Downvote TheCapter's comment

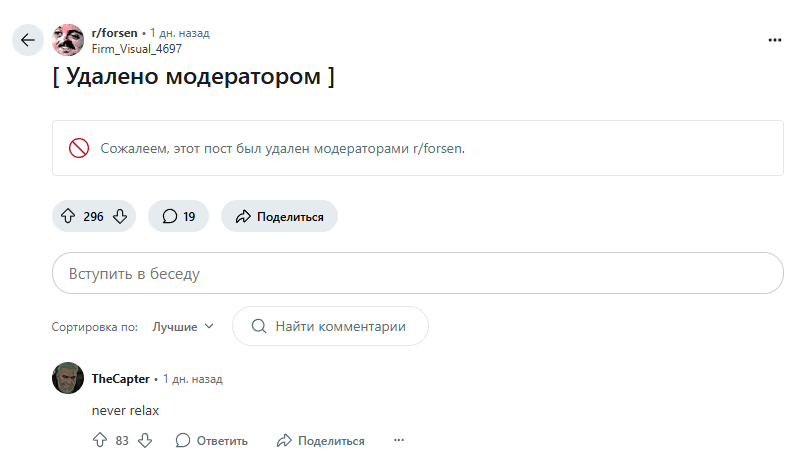pyautogui.click(x=145, y=440)
